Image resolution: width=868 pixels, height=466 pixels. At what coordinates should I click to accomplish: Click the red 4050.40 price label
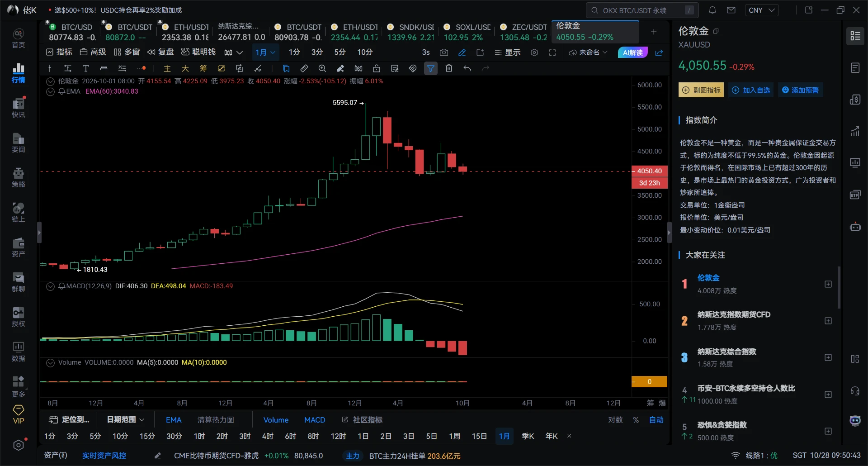[x=649, y=171]
